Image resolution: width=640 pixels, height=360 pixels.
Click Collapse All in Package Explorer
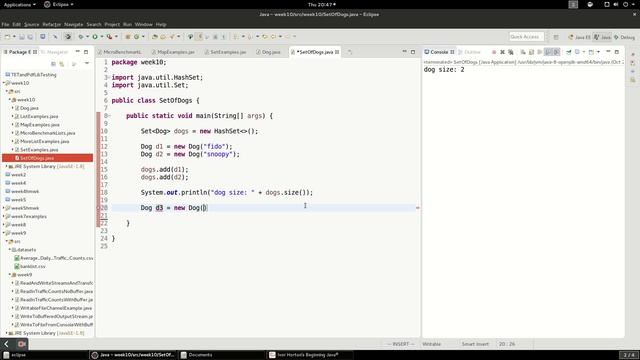tap(53, 64)
